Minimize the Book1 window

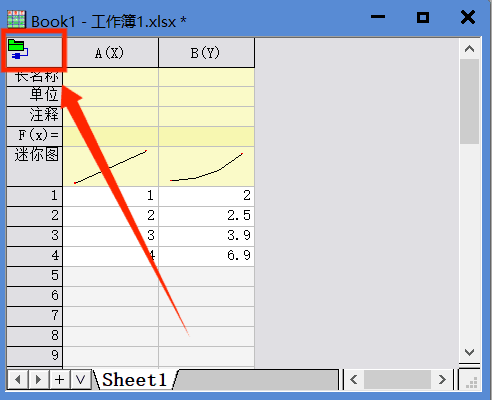click(x=378, y=17)
